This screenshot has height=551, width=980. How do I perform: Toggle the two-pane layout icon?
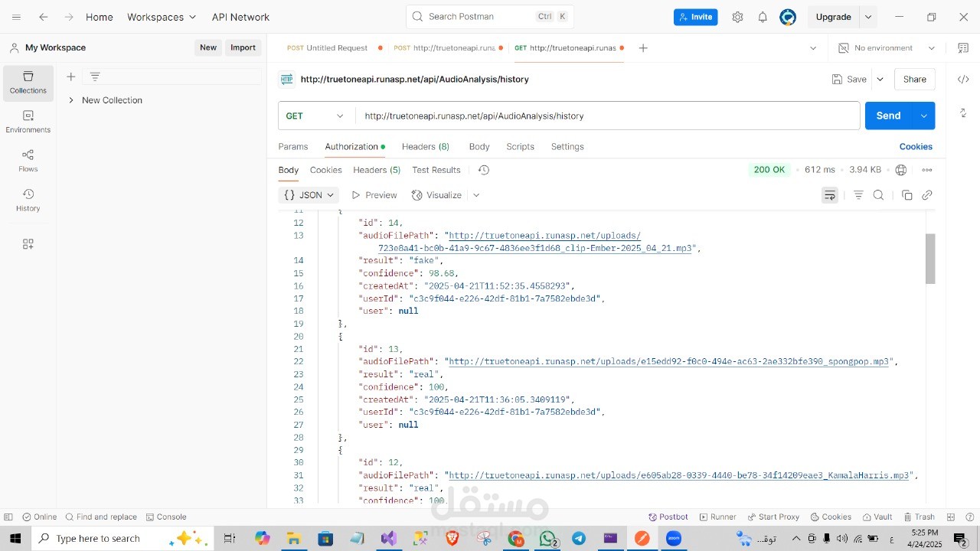coord(951,517)
